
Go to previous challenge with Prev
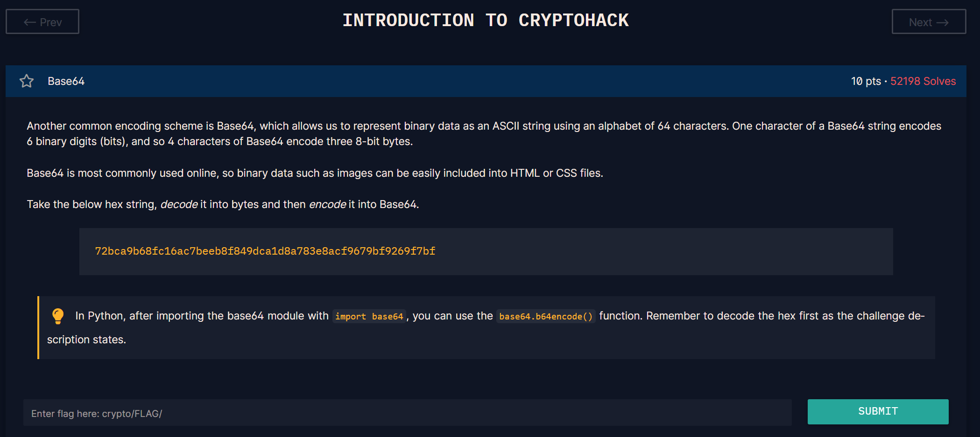[x=42, y=22]
